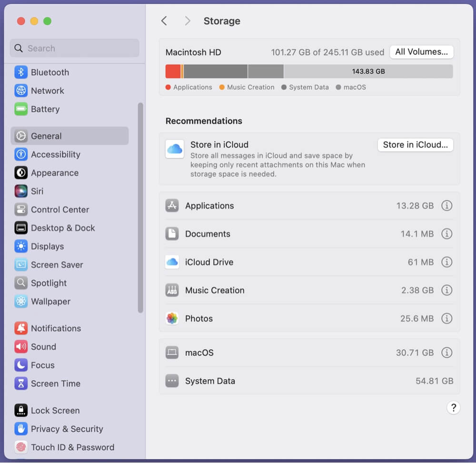Go back with the left chevron

(164, 21)
